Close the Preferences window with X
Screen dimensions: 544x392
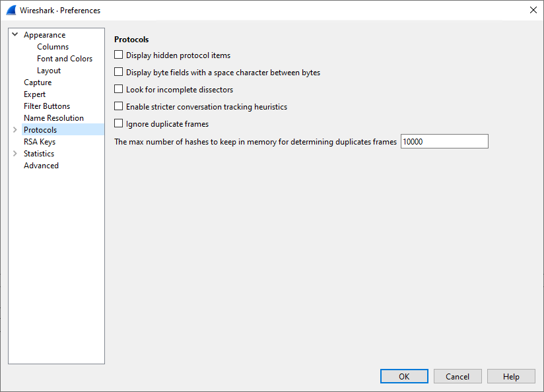click(533, 10)
